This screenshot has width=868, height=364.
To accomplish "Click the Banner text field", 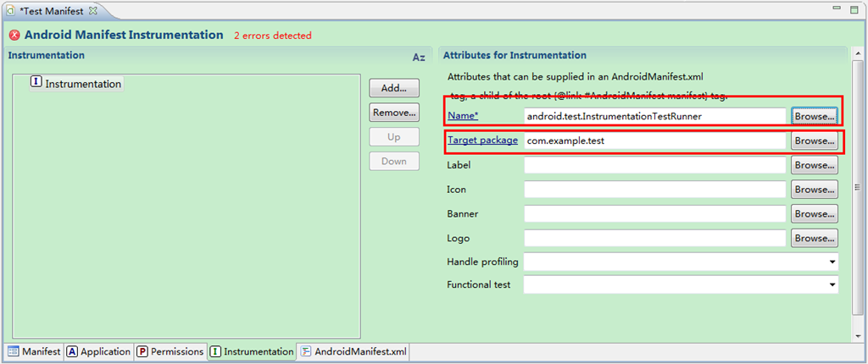I will (655, 213).
